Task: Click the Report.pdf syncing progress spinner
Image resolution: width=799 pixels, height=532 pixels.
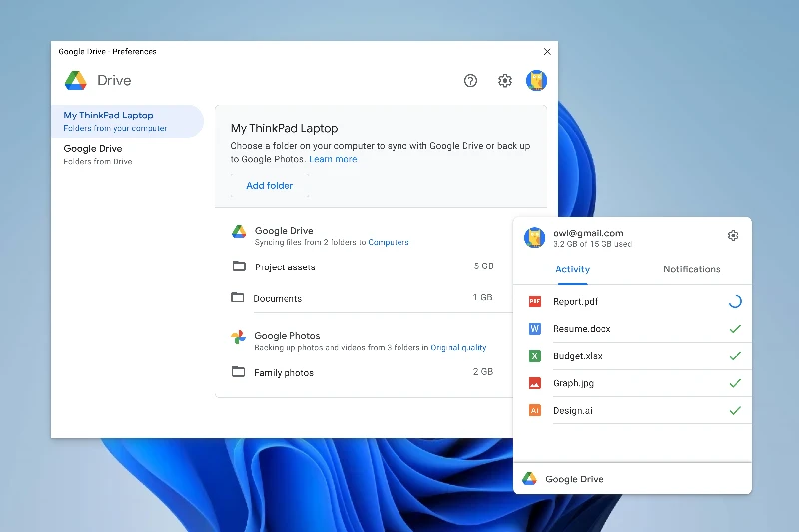Action: click(735, 301)
